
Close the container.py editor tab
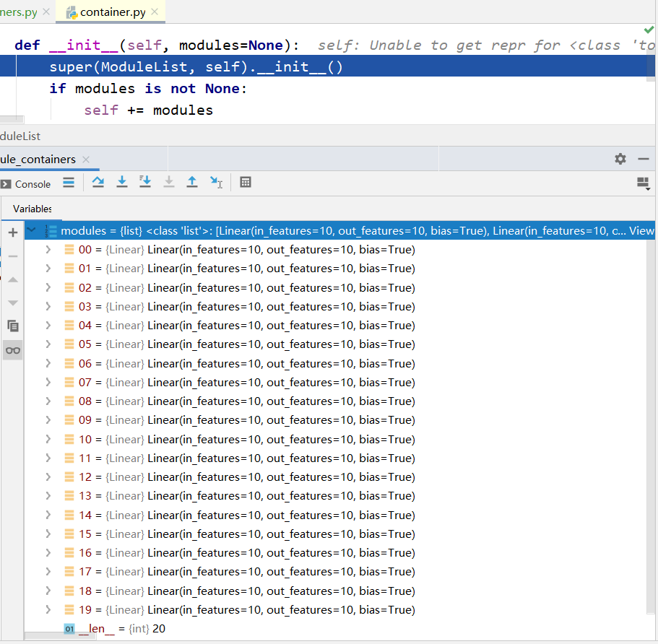(155, 12)
